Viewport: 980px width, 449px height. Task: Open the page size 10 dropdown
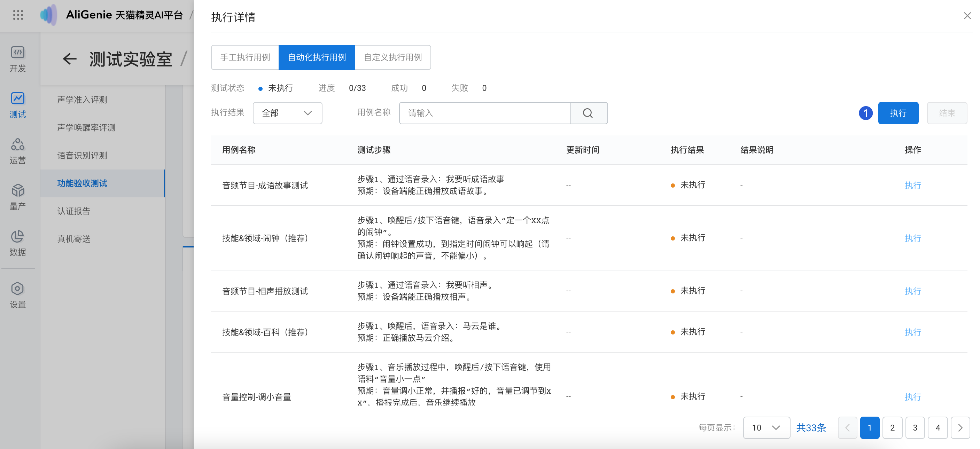[767, 428]
